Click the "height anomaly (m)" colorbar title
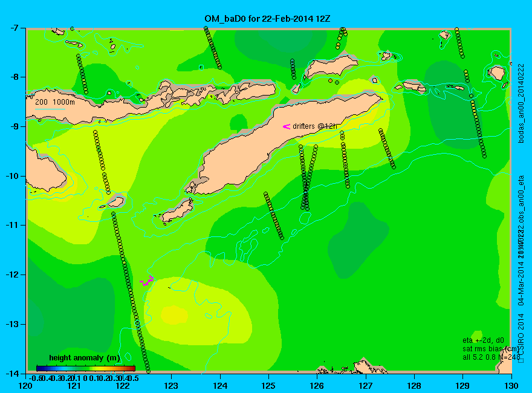 point(85,358)
